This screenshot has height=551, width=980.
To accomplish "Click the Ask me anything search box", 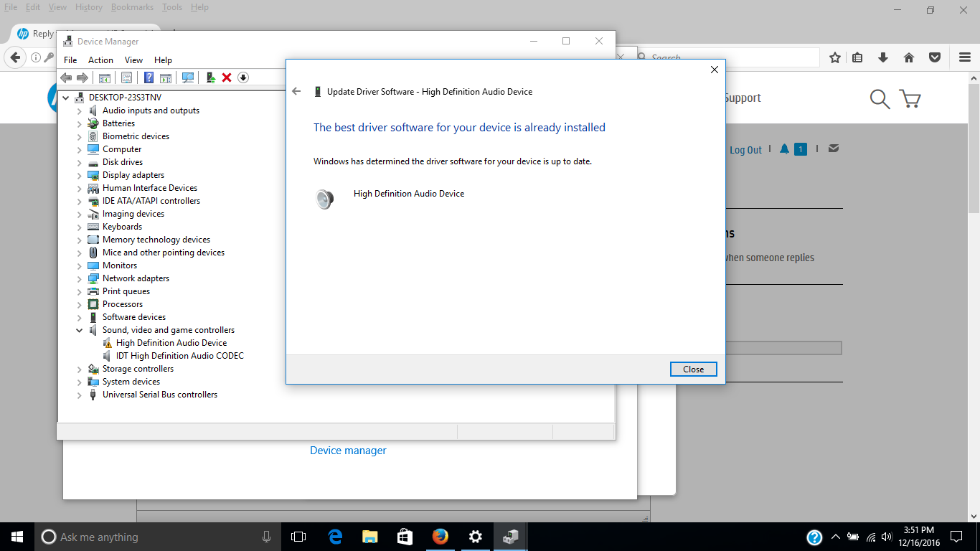I will click(x=143, y=537).
